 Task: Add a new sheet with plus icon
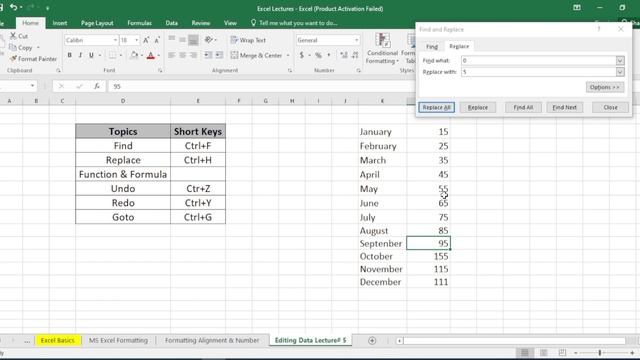coord(372,340)
